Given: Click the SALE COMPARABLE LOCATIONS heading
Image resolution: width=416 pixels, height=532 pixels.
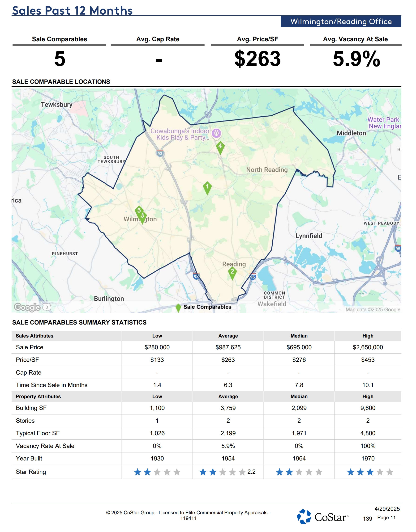Looking at the screenshot, I should 61,82.
